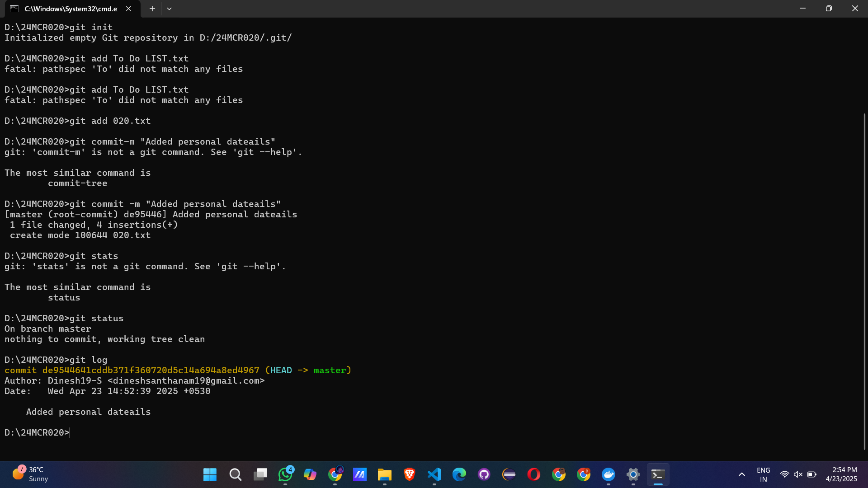Click 'create mode 100644 020.txt' line
The image size is (868, 488).
(x=80, y=235)
